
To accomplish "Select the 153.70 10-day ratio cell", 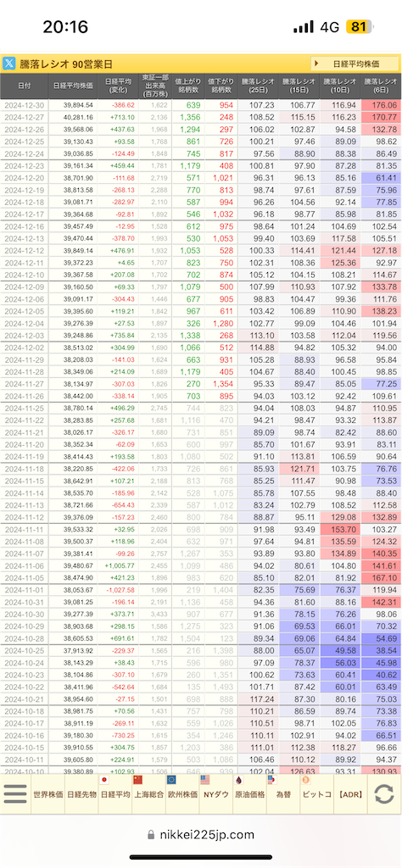I will pyautogui.click(x=340, y=530).
